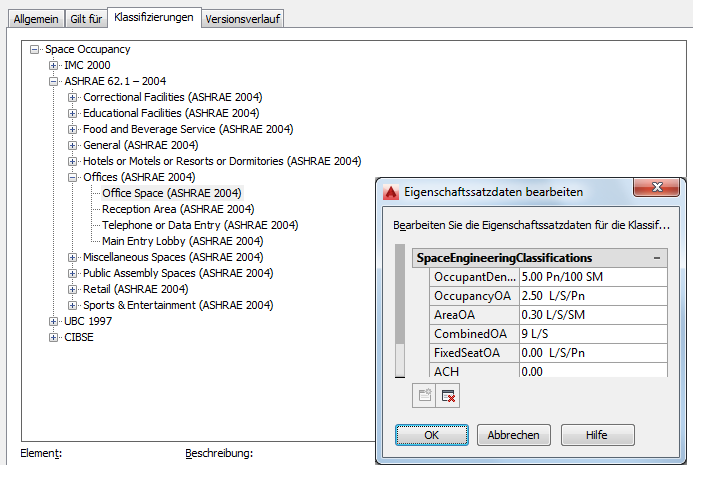The image size is (709, 479).
Task: Expand the CIBSE node
Action: point(53,337)
